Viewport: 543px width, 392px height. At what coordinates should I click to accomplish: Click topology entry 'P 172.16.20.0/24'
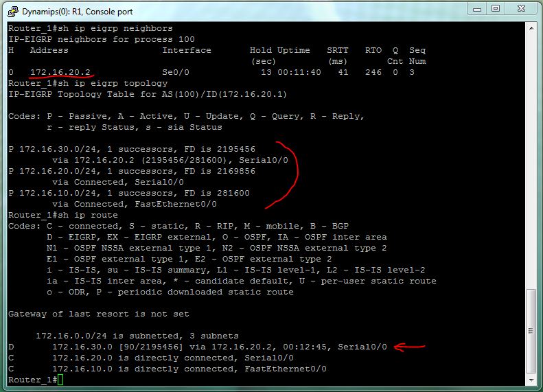click(x=54, y=171)
